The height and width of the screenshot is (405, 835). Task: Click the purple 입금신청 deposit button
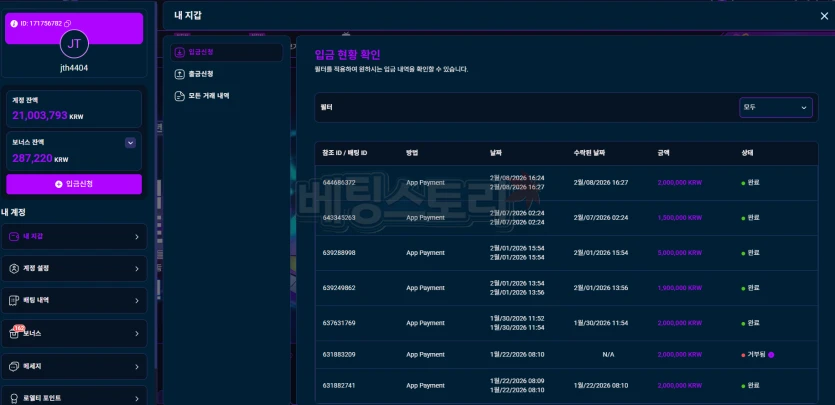tap(74, 184)
